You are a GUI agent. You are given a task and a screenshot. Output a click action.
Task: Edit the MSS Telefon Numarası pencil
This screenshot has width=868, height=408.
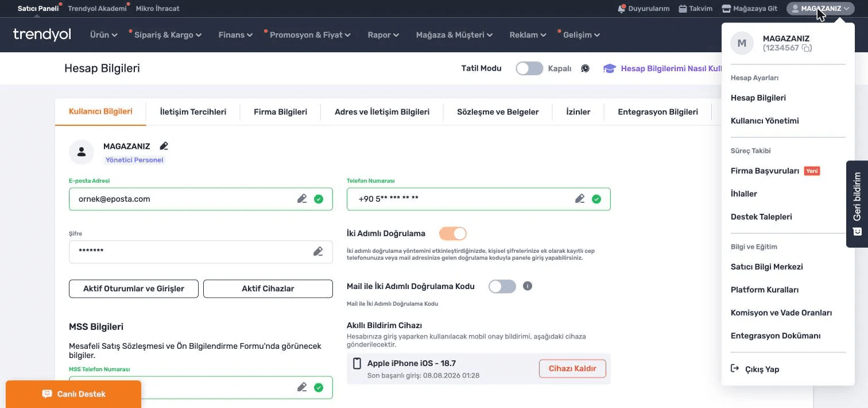(302, 387)
